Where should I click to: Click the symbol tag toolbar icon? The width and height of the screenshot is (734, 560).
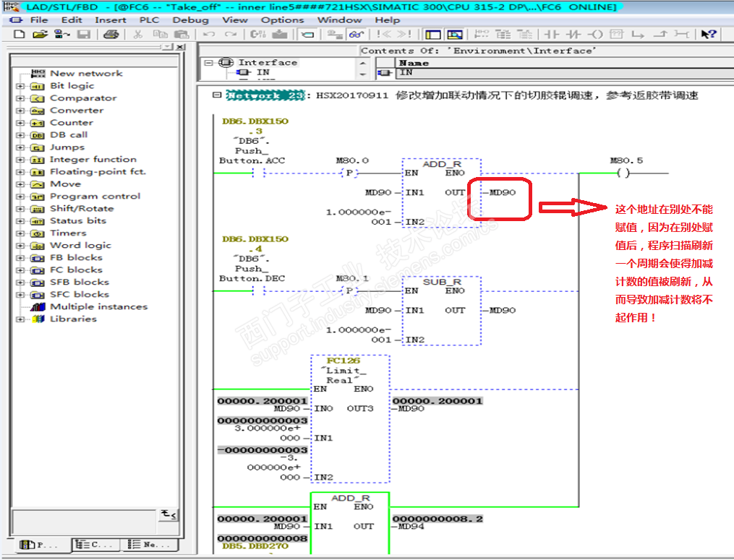(x=307, y=34)
